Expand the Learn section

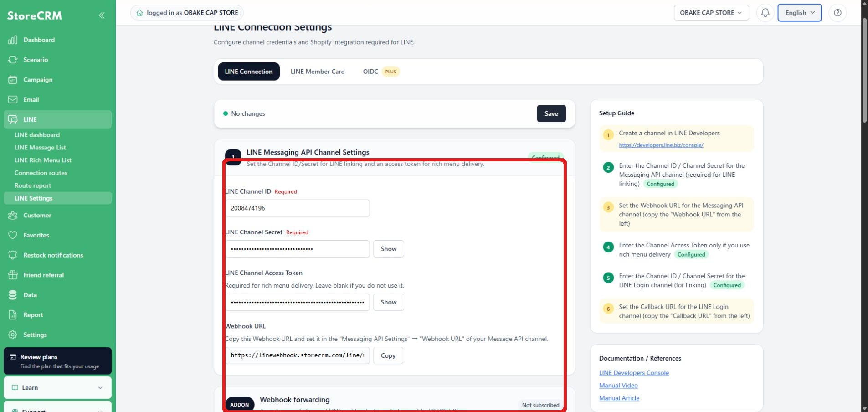tap(57, 388)
